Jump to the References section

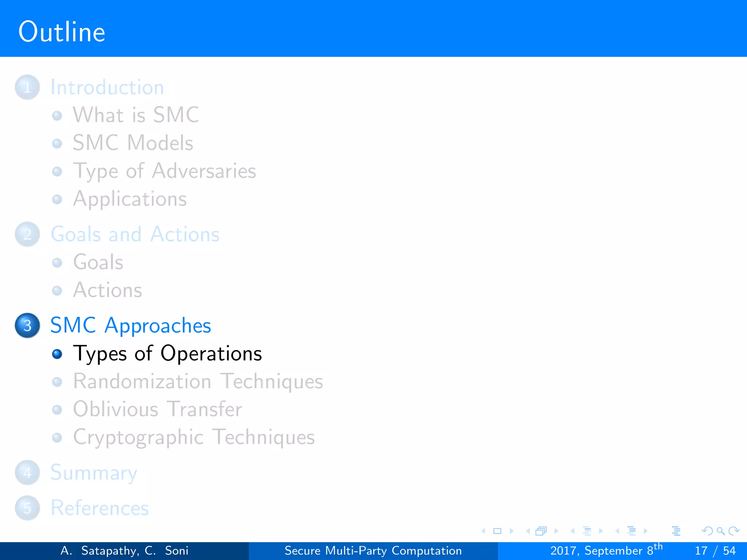tap(100, 508)
